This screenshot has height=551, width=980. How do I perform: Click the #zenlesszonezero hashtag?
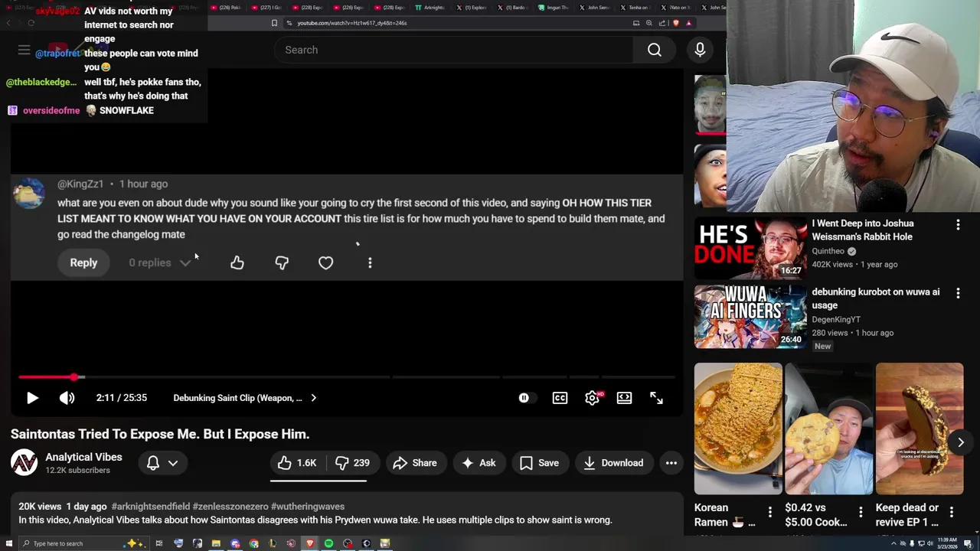(230, 507)
